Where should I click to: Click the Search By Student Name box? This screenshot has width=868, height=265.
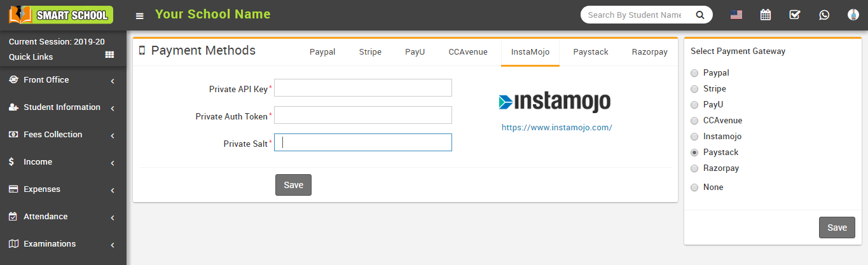coord(634,15)
